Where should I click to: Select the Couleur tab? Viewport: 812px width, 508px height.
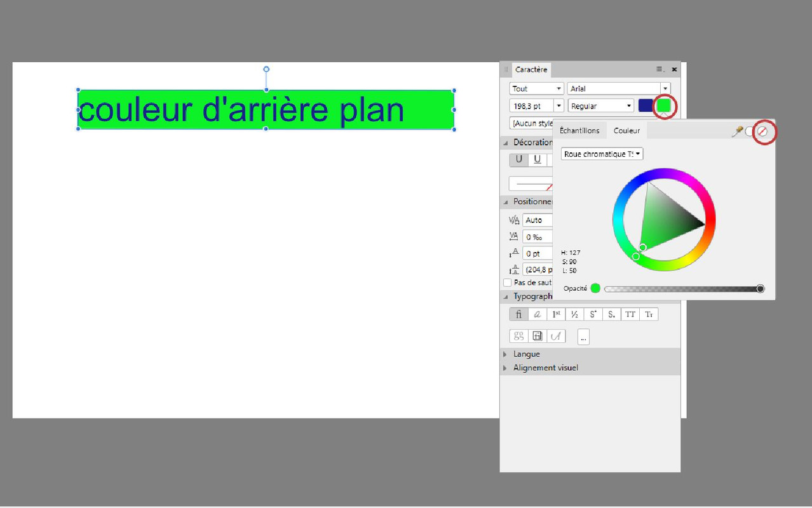(626, 131)
